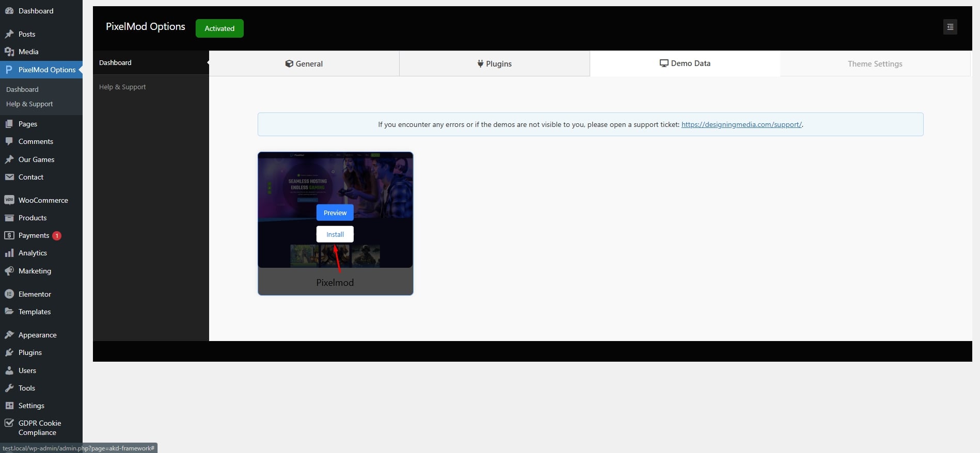Click the Users person icon

[x=9, y=370]
